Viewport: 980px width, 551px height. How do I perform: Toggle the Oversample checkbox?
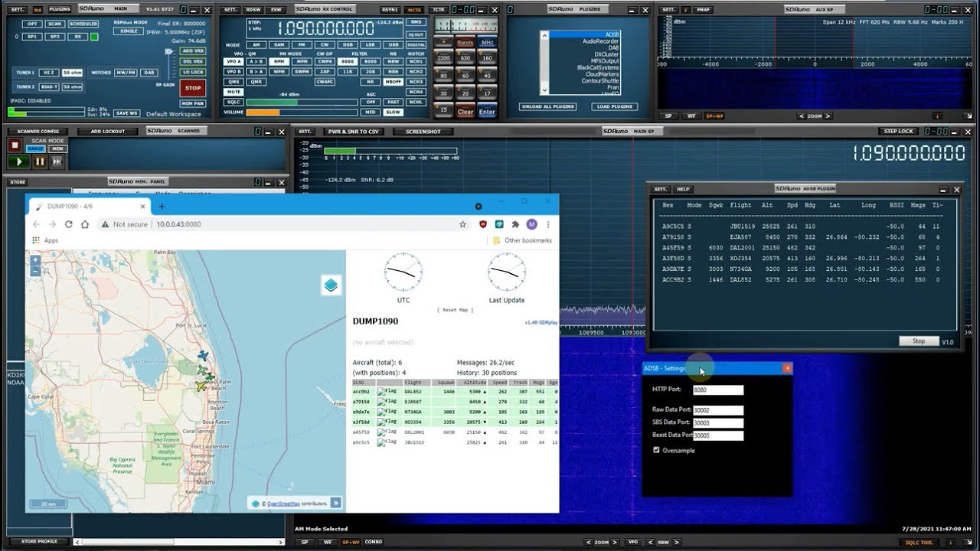pyautogui.click(x=656, y=450)
